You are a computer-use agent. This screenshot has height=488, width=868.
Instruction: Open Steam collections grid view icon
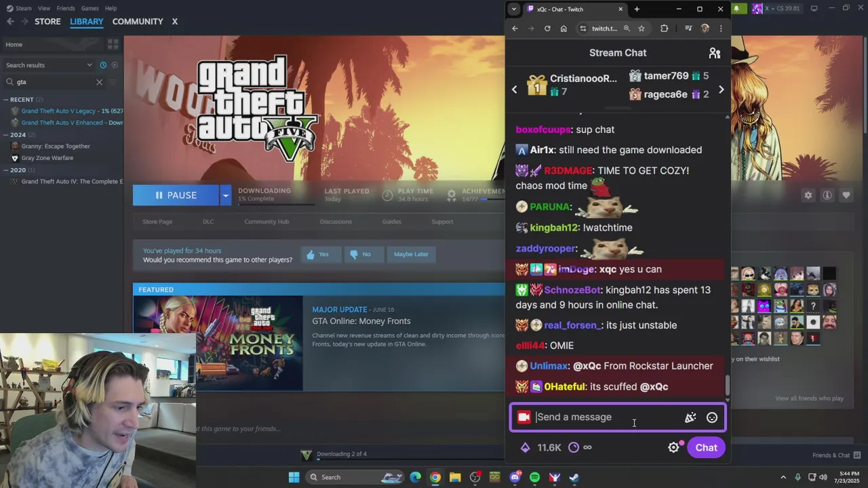click(x=113, y=44)
